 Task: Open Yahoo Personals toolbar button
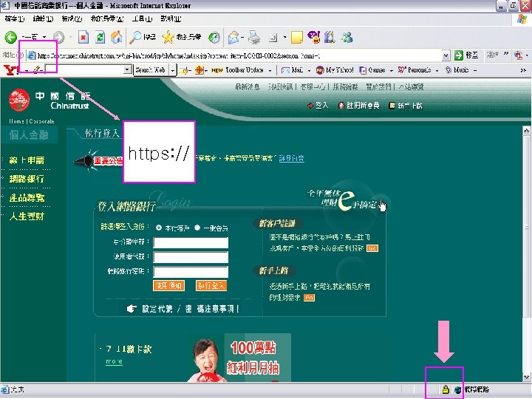(415, 70)
